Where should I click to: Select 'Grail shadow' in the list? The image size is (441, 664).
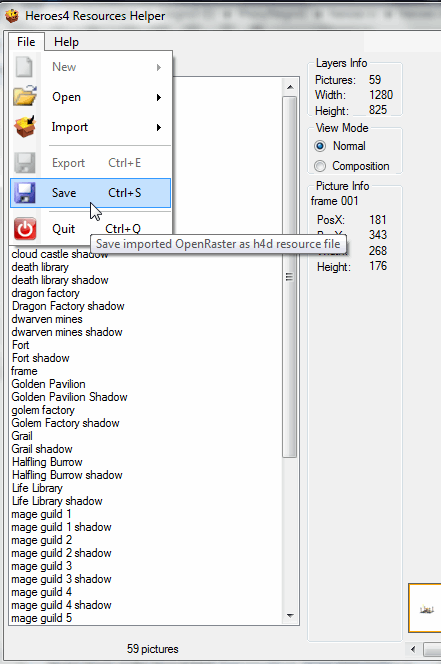(42, 449)
